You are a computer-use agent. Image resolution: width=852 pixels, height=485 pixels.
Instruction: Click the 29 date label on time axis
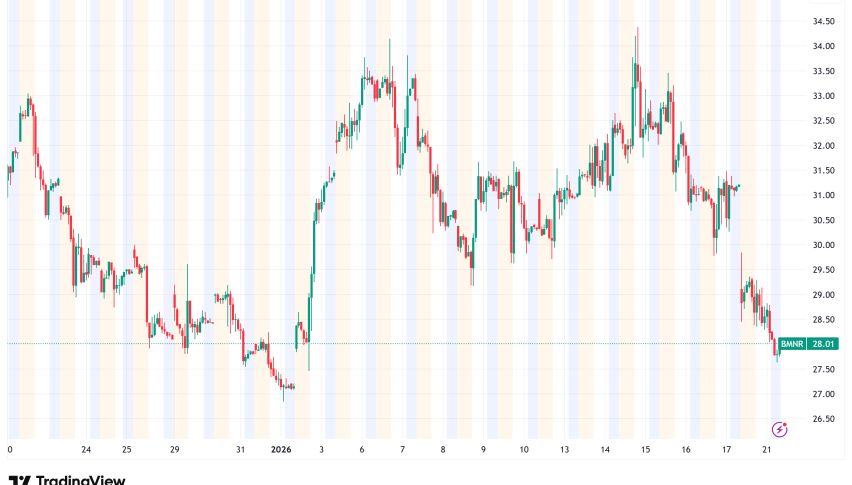click(x=174, y=450)
